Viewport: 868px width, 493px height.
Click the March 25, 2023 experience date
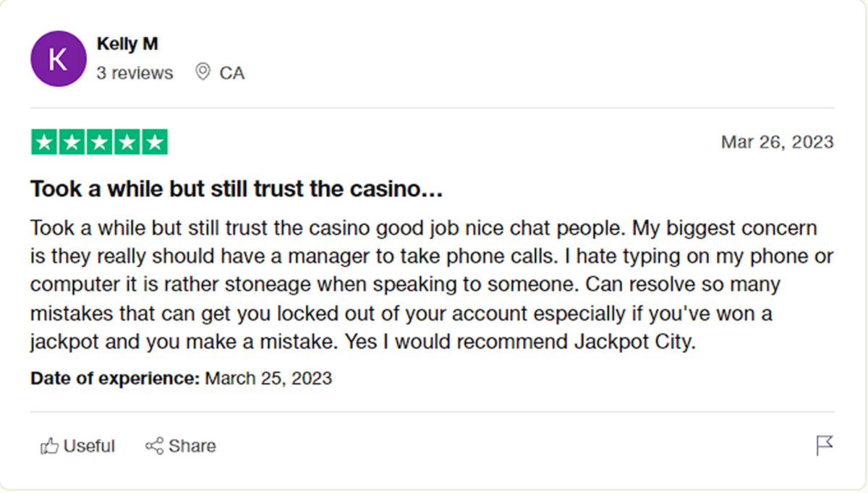(x=268, y=378)
